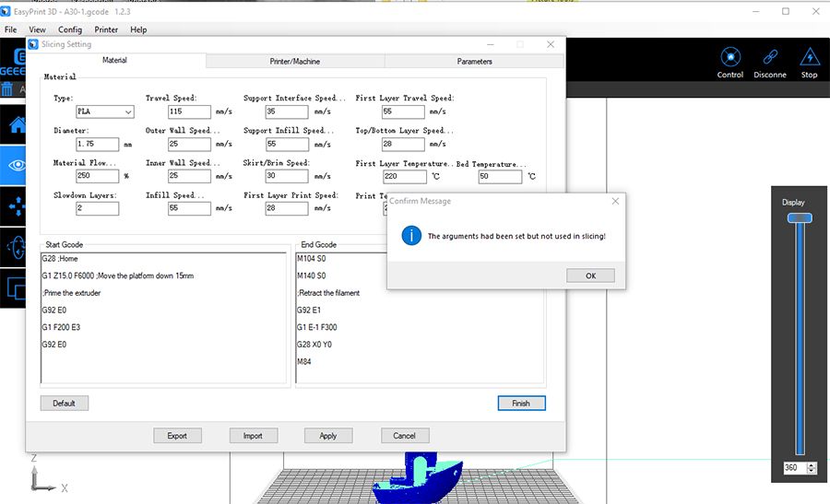The width and height of the screenshot is (830, 504).
Task: Open the View menu
Action: click(37, 29)
